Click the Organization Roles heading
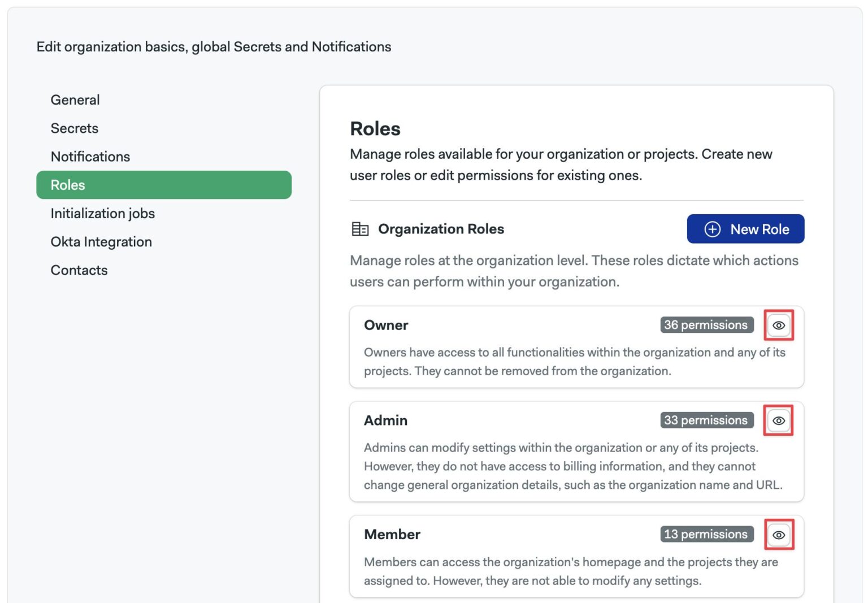The height and width of the screenshot is (603, 868). [x=441, y=229]
